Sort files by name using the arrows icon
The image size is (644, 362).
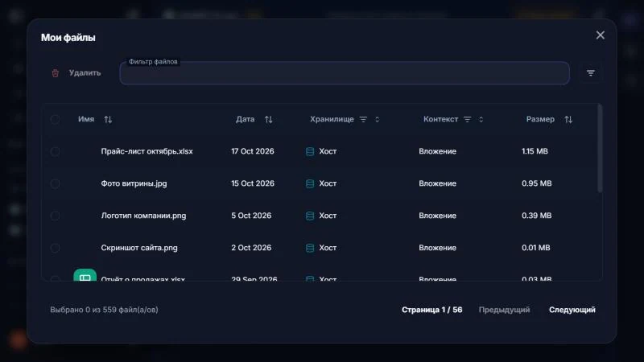coord(108,119)
